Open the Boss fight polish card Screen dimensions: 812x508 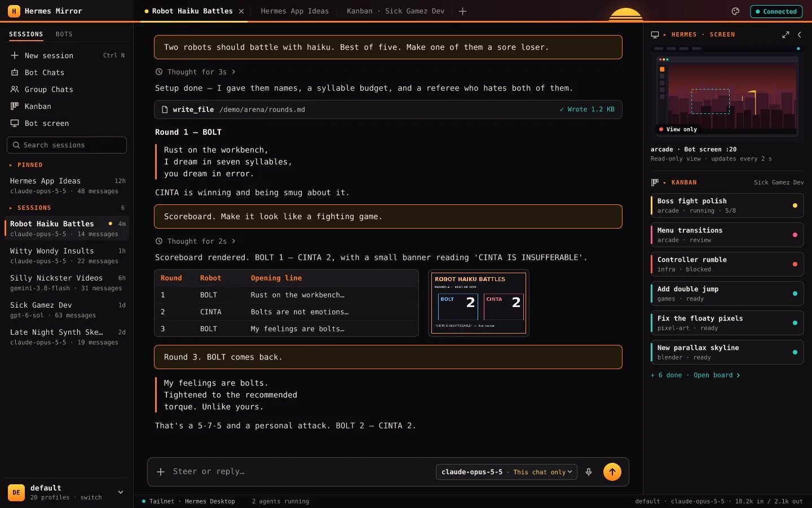(727, 205)
